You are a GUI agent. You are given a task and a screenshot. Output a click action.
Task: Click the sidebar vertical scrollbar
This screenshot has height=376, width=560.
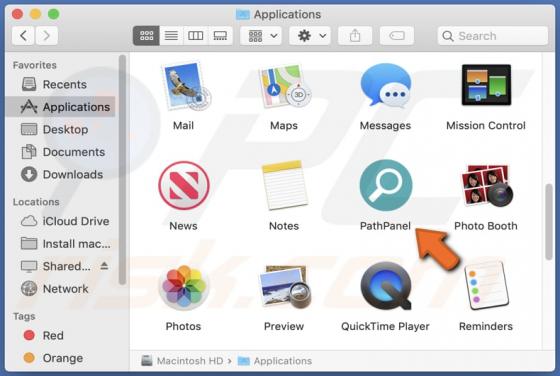click(122, 170)
